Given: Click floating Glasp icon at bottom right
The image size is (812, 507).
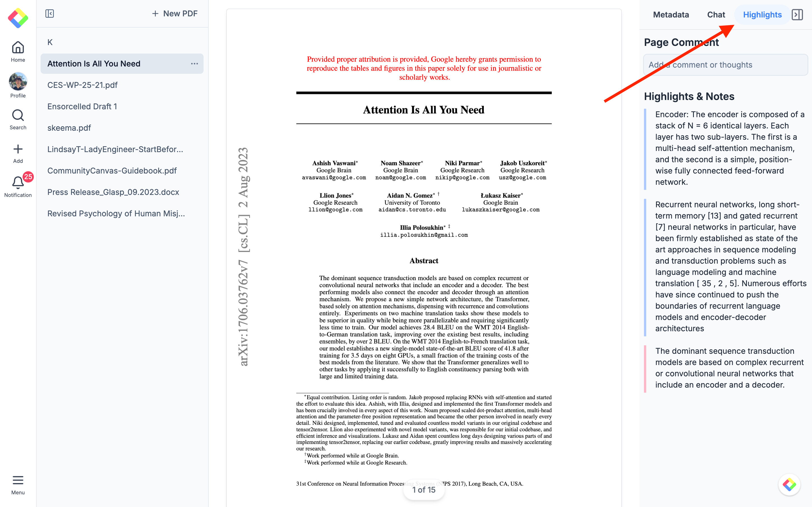Looking at the screenshot, I should click(789, 484).
